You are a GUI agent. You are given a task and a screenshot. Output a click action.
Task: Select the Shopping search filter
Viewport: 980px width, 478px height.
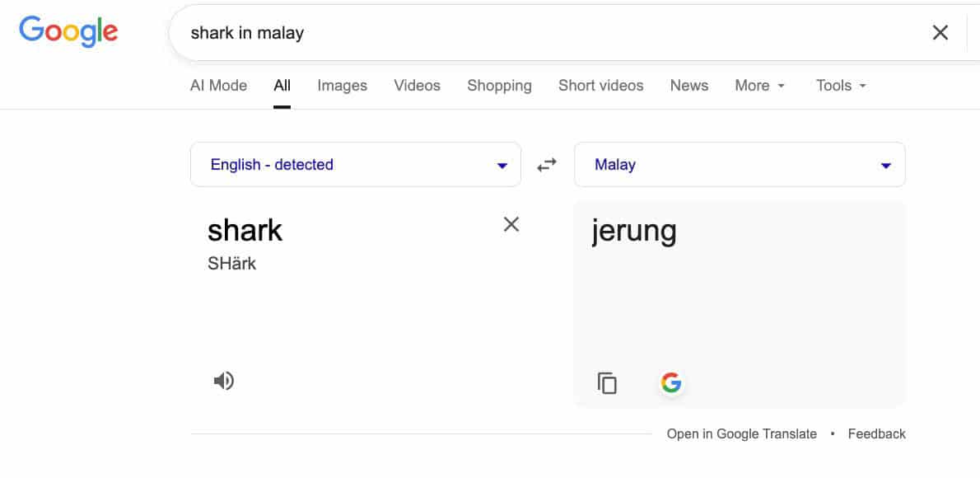tap(499, 86)
